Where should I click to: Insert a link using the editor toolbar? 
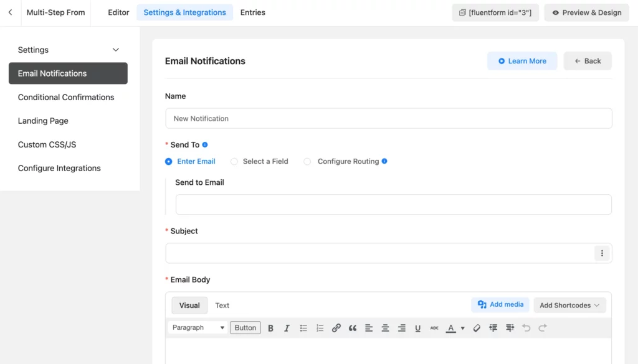click(336, 327)
